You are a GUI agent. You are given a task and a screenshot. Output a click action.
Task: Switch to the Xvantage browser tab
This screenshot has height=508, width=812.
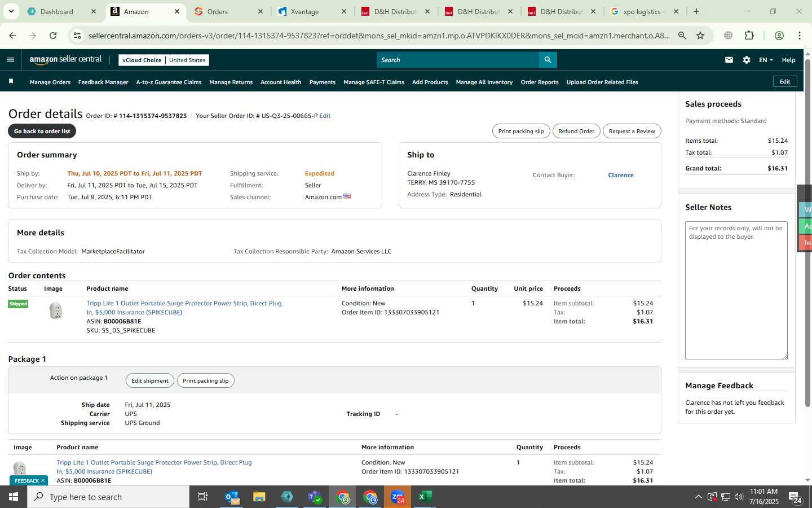(x=304, y=11)
